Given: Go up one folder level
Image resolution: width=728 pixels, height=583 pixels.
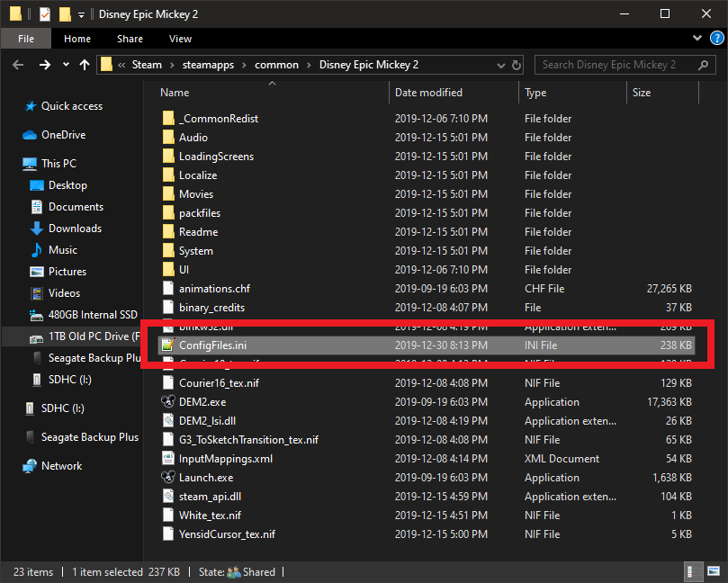Looking at the screenshot, I should click(x=85, y=65).
